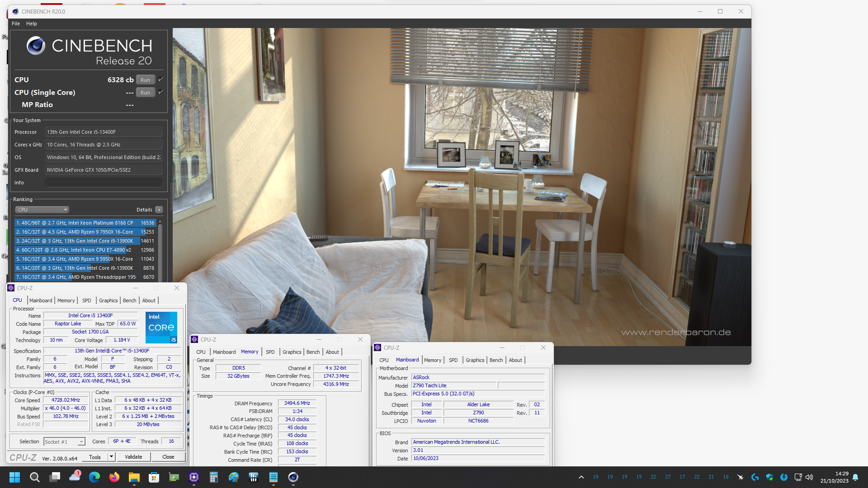
Task: Run the CPU (Single Core) benchmark
Action: tap(145, 93)
